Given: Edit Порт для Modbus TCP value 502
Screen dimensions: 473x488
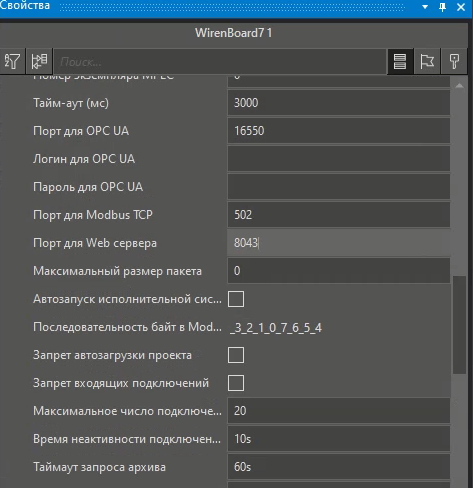Looking at the screenshot, I should tap(339, 215).
